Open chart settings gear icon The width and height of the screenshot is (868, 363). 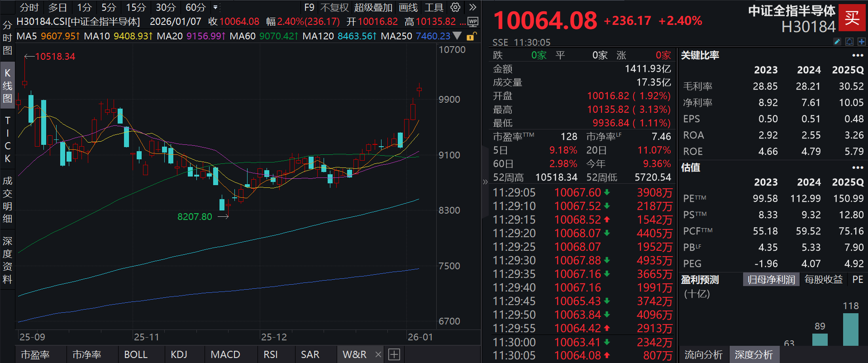tap(455, 7)
